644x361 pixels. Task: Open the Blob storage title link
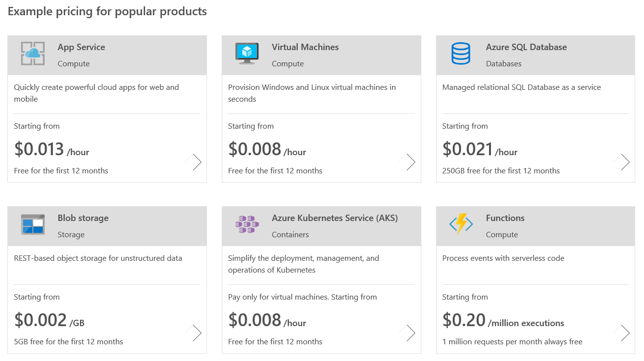(83, 218)
